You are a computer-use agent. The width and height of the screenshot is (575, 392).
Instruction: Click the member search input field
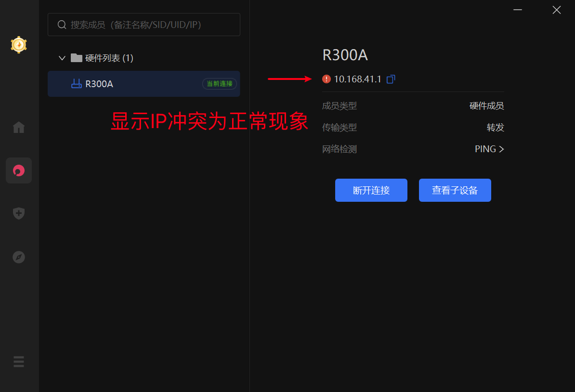144,24
